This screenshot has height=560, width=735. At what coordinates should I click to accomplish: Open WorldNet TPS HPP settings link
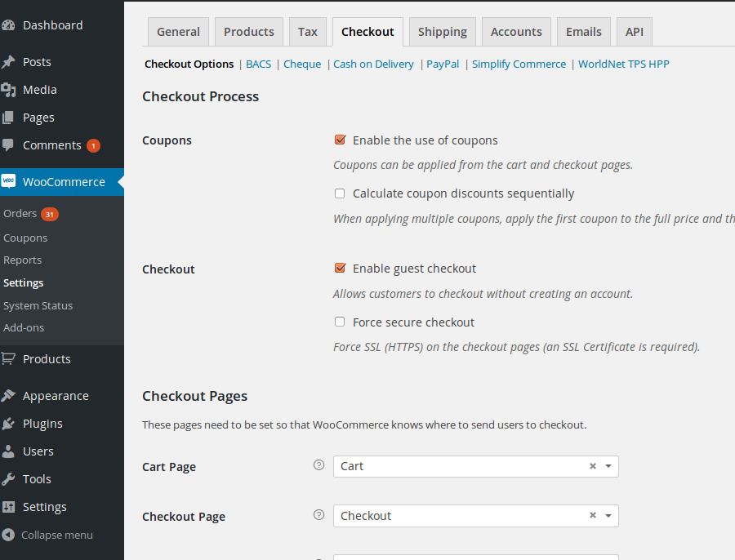[623, 64]
